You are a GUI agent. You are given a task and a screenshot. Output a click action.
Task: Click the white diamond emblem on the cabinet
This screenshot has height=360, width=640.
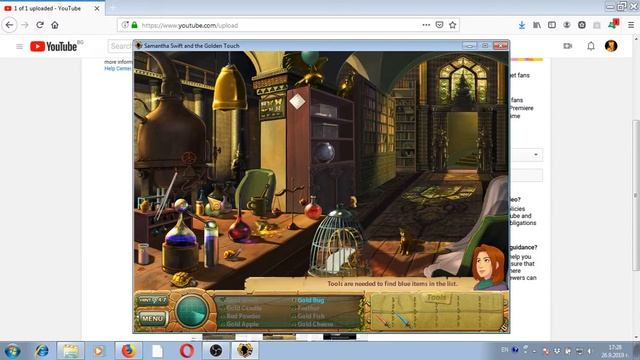[297, 101]
